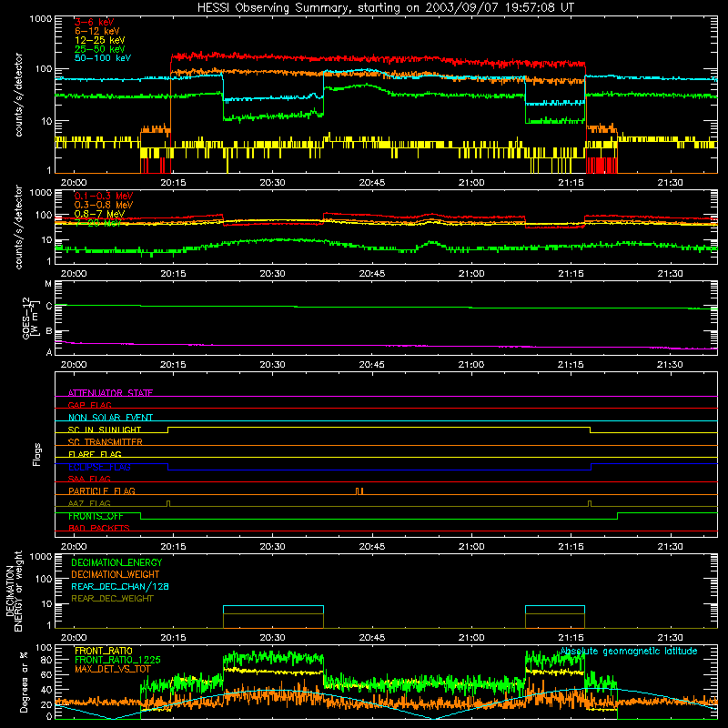This screenshot has height=728, width=728.
Task: Select the green FRONTS_OFF label
Action: click(x=96, y=516)
